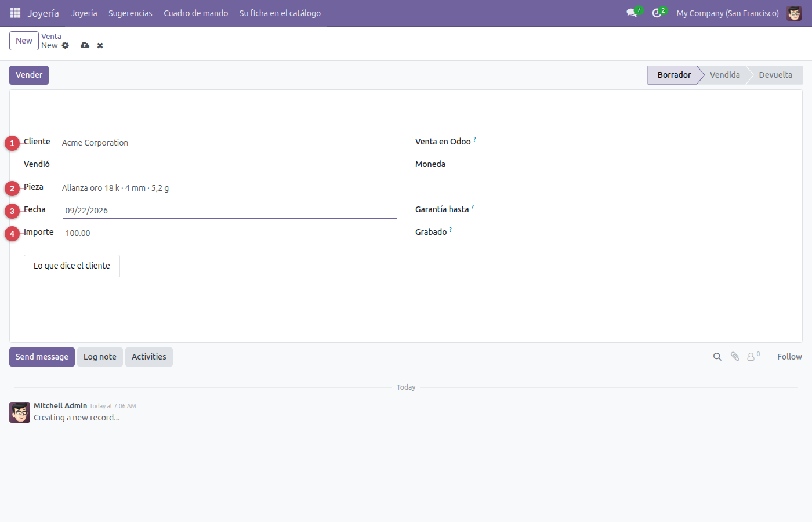Open Su ficha en el catálogo menu
This screenshot has height=522, width=812.
280,13
